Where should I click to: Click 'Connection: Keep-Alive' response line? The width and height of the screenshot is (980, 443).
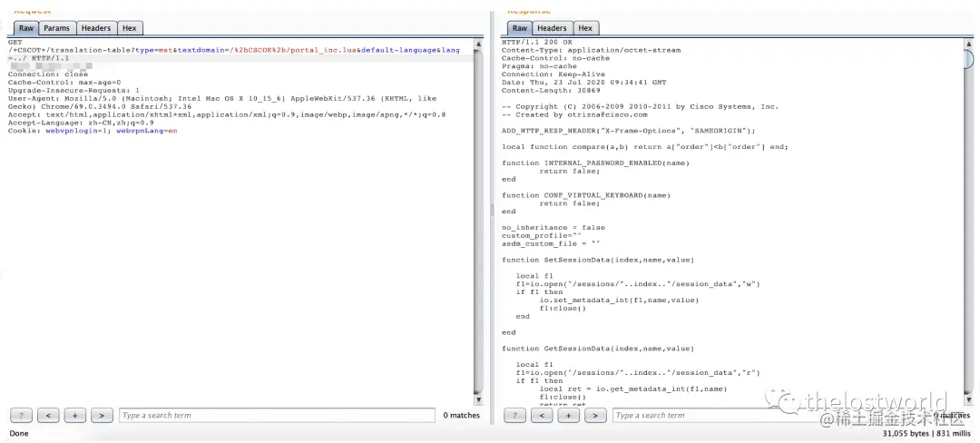coord(554,74)
